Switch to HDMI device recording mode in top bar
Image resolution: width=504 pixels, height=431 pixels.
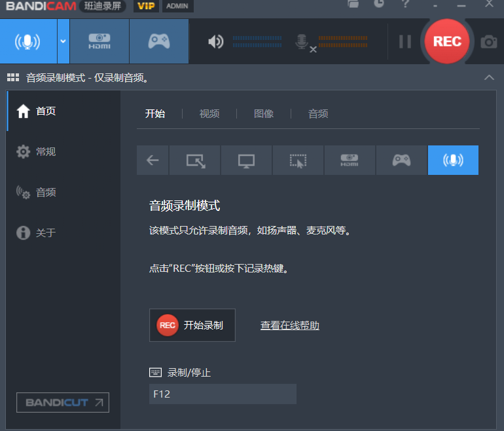tap(99, 41)
